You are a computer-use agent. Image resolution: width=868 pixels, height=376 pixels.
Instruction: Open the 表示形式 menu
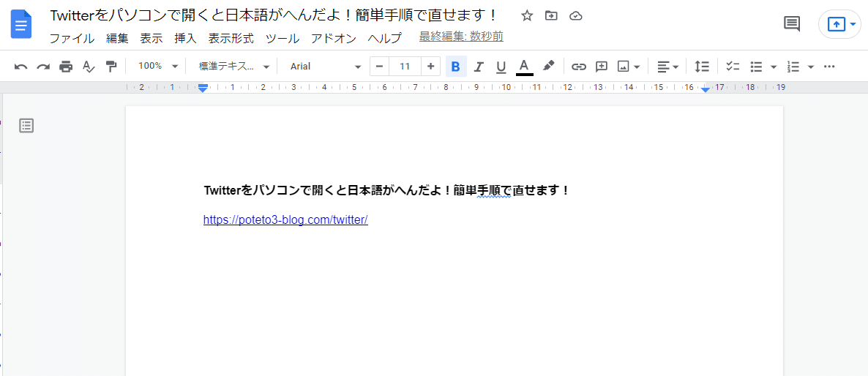[231, 39]
